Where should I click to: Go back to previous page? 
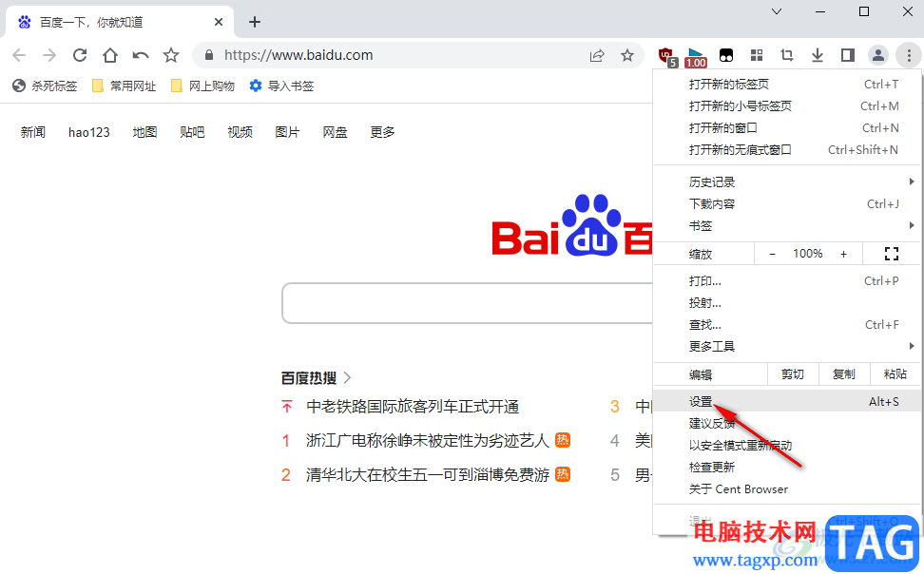click(x=19, y=55)
